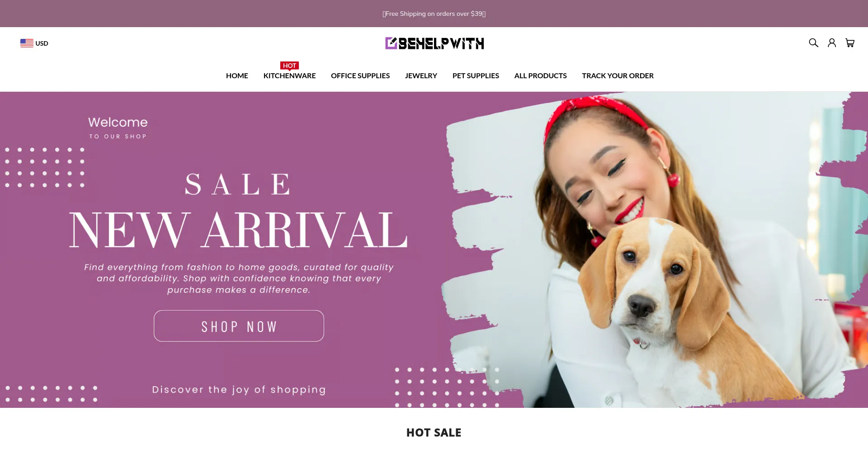Image resolution: width=868 pixels, height=449 pixels.
Task: Click the HOT SALE section heading
Action: click(434, 433)
